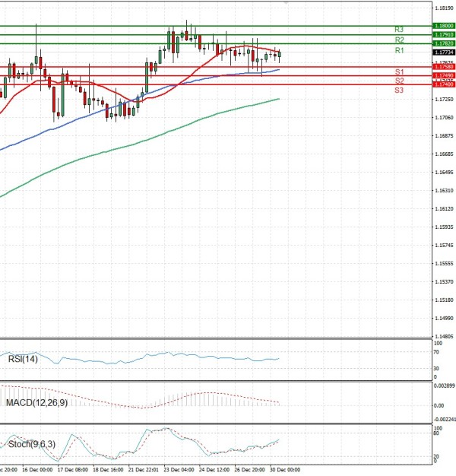
Task: Click the 1.18190 price axis value
Action: tap(443, 8)
